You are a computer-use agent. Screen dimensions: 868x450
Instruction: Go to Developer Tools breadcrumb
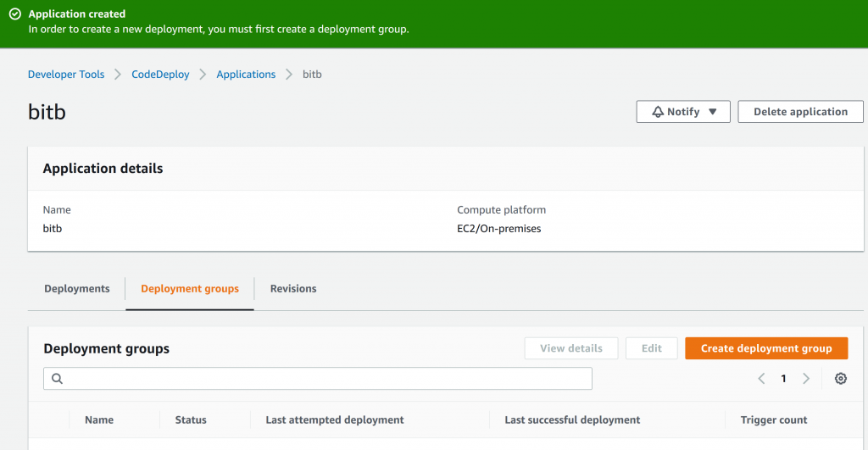tap(66, 75)
